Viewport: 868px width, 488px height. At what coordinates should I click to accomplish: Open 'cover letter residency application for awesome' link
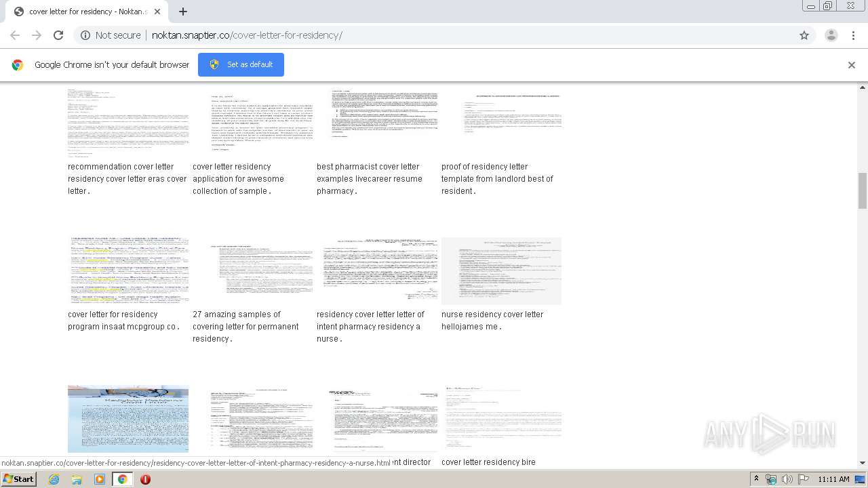(238, 179)
